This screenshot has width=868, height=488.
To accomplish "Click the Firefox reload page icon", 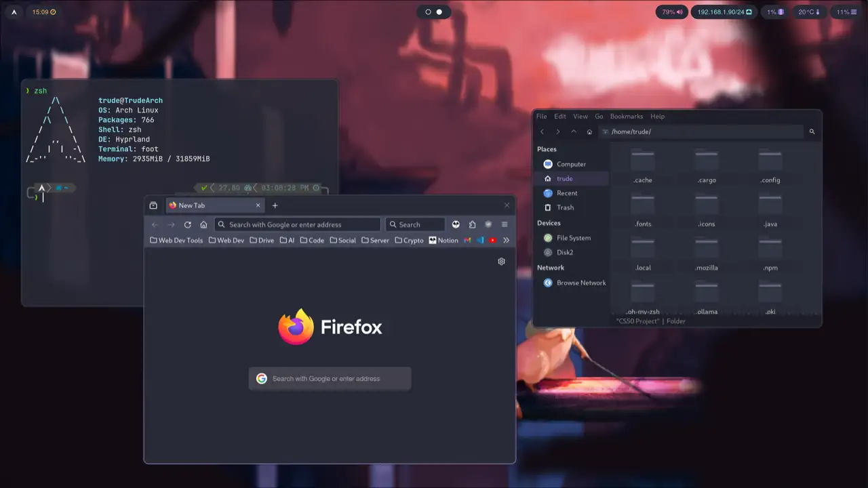I will coord(187,224).
